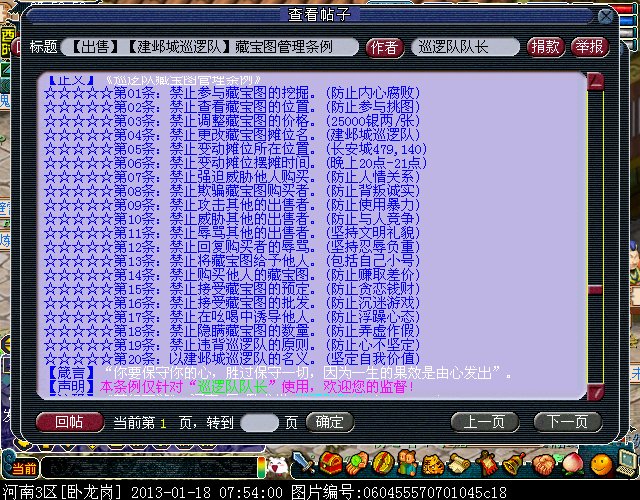The height and width of the screenshot is (500, 640).
Task: Close the 查看帖子 post window
Action: point(605,17)
